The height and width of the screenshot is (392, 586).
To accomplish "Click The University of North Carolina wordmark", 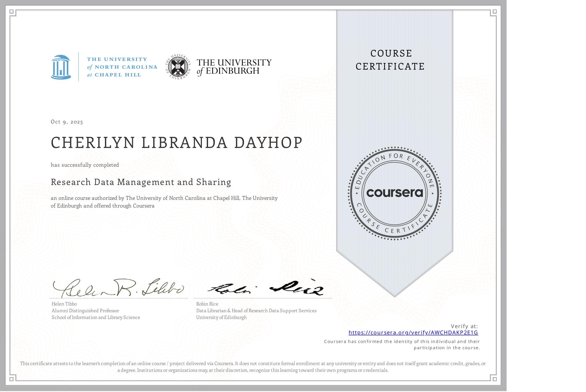I will 122,67.
